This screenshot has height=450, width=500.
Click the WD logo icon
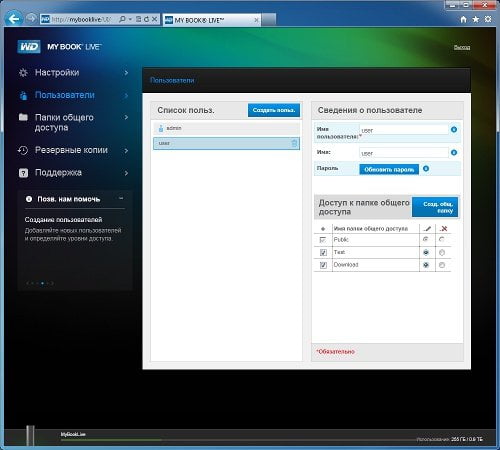(x=29, y=47)
